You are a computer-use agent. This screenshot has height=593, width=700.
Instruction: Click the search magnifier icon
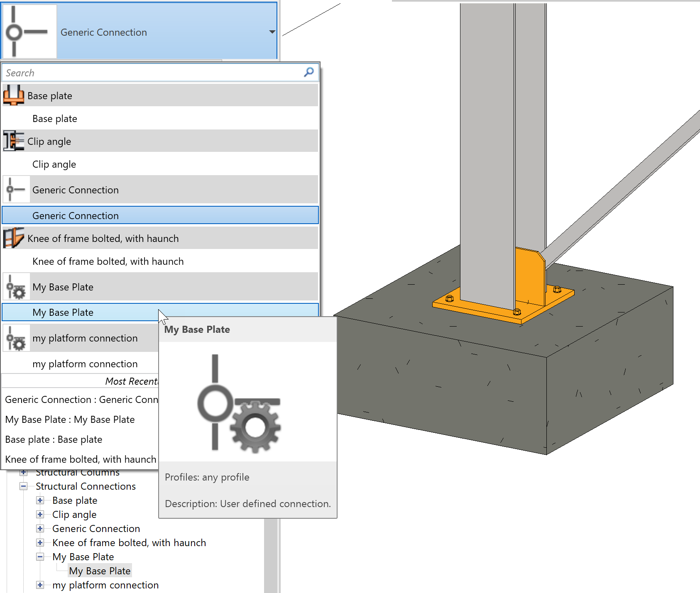[x=308, y=72]
